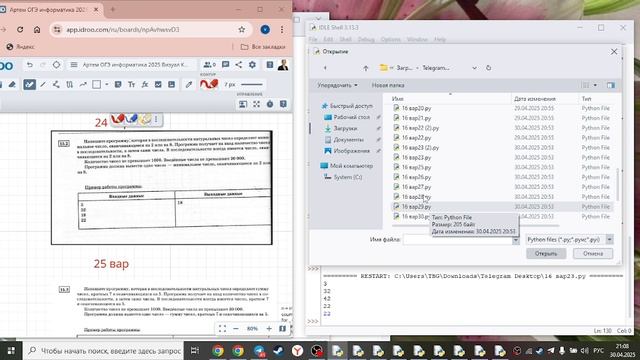Go to the browser home page
640x360 pixels.
pos(37,29)
